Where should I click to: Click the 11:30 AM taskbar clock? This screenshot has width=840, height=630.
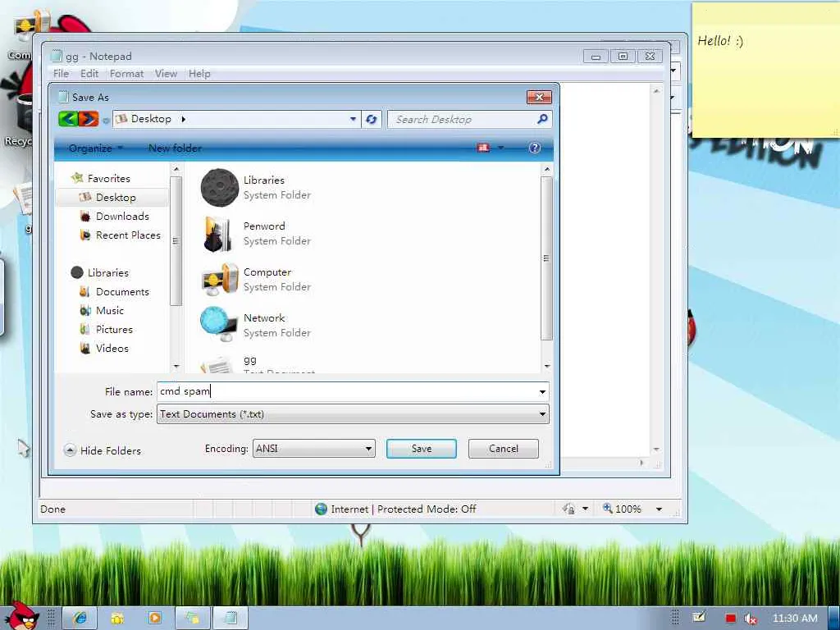[x=794, y=619]
